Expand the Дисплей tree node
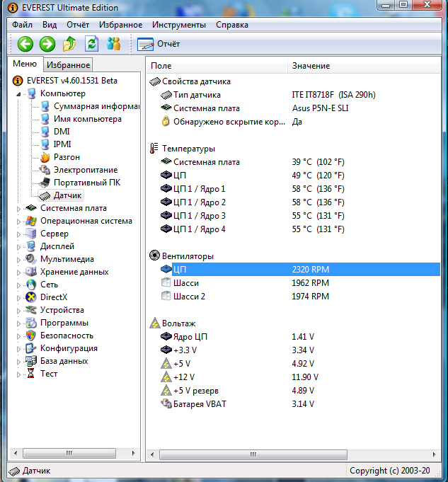Viewport: 448px width, 482px height. point(19,247)
